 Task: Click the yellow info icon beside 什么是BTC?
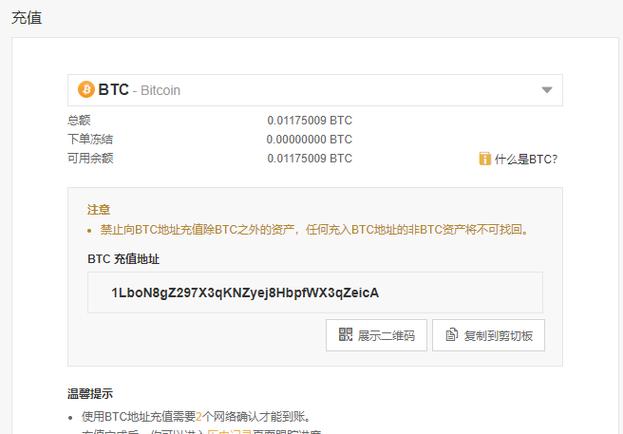pyautogui.click(x=485, y=159)
